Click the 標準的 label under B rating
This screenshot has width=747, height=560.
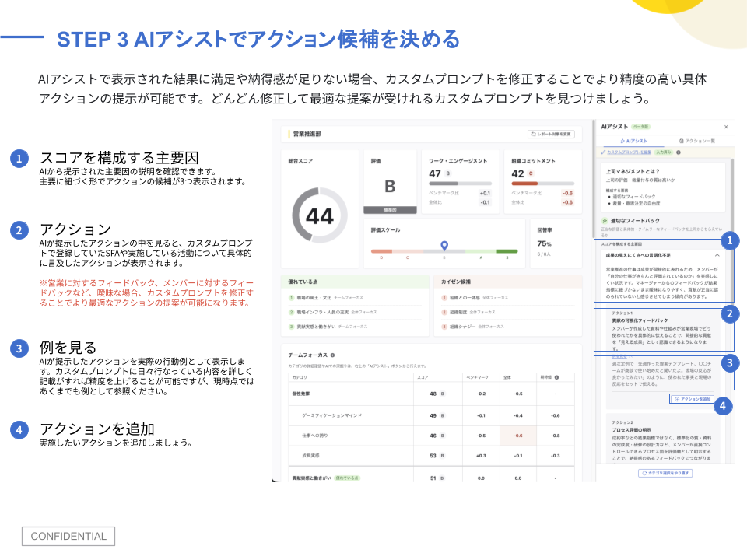click(390, 210)
